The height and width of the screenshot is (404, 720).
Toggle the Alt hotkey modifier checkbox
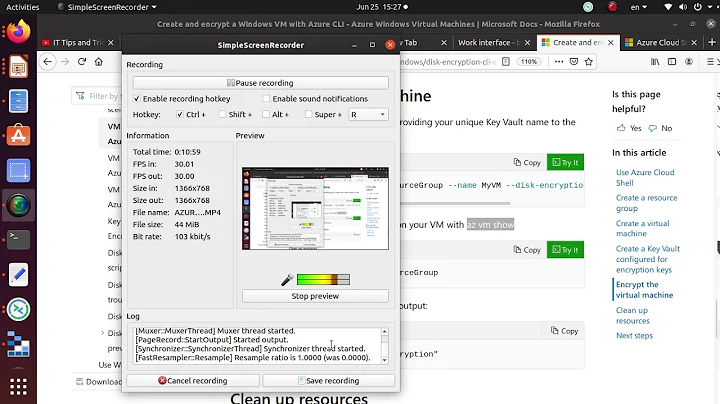pos(266,114)
